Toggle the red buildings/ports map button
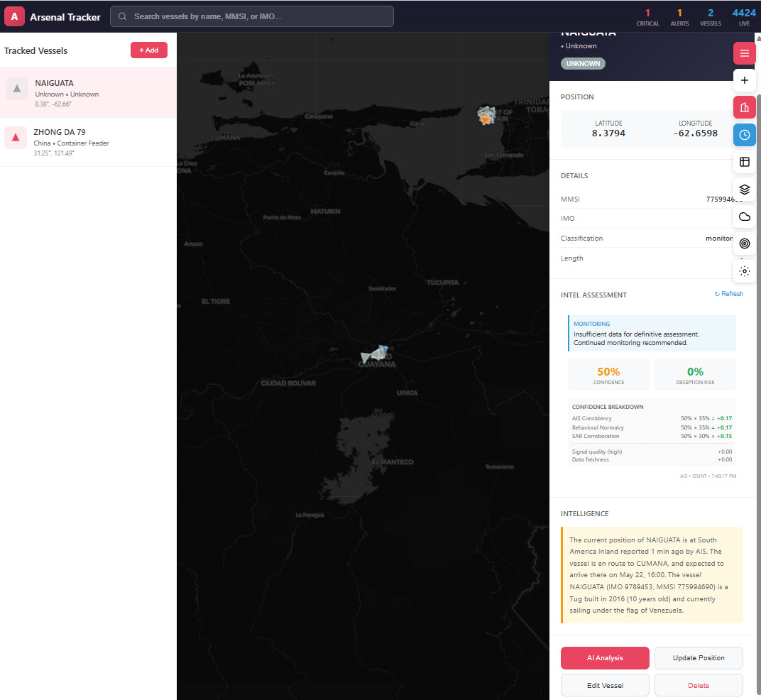The width and height of the screenshot is (761, 700). click(x=744, y=108)
